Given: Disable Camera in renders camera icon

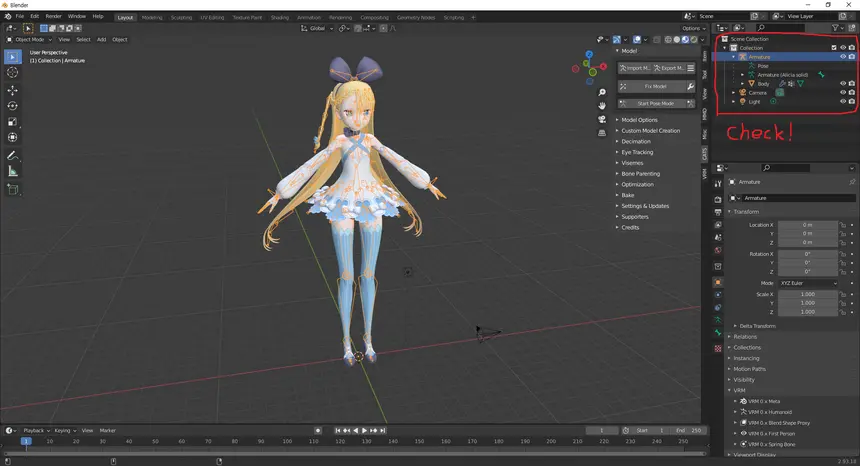Looking at the screenshot, I should 852,92.
